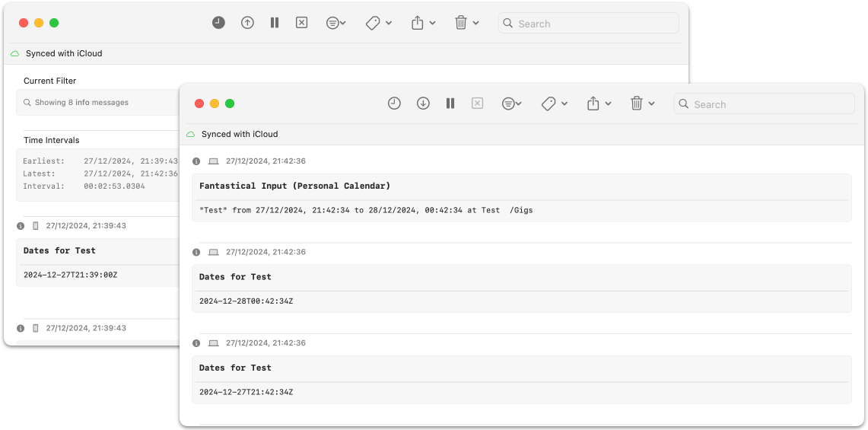
Task: Click the Earliest time value 21:39:43
Action: pos(157,161)
